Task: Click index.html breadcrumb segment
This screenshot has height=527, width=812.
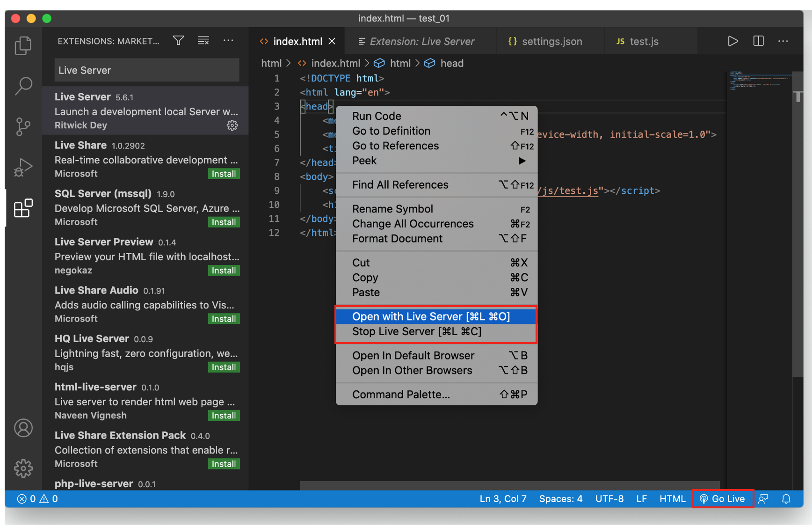Action: point(329,63)
